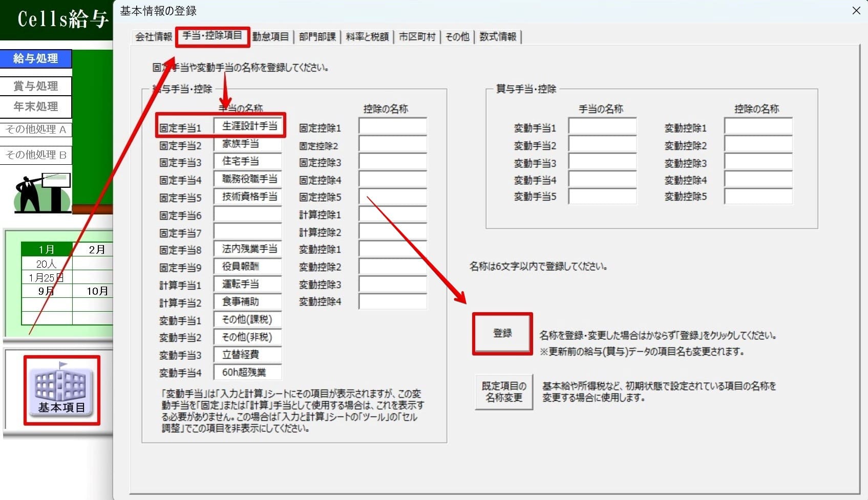The image size is (868, 500).
Task: Click the 固定手当1 field with 生涯設計手当
Action: point(248,126)
